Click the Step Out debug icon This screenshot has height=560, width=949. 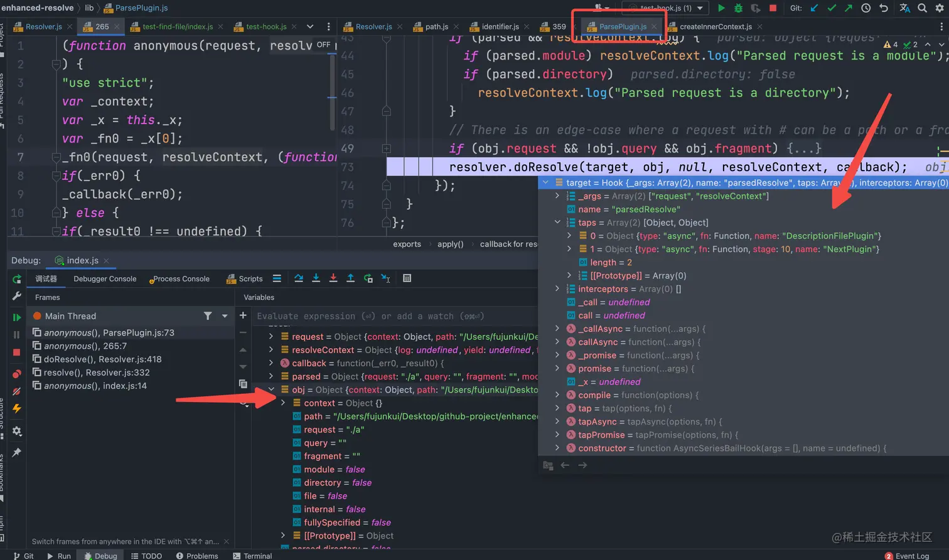tap(351, 278)
